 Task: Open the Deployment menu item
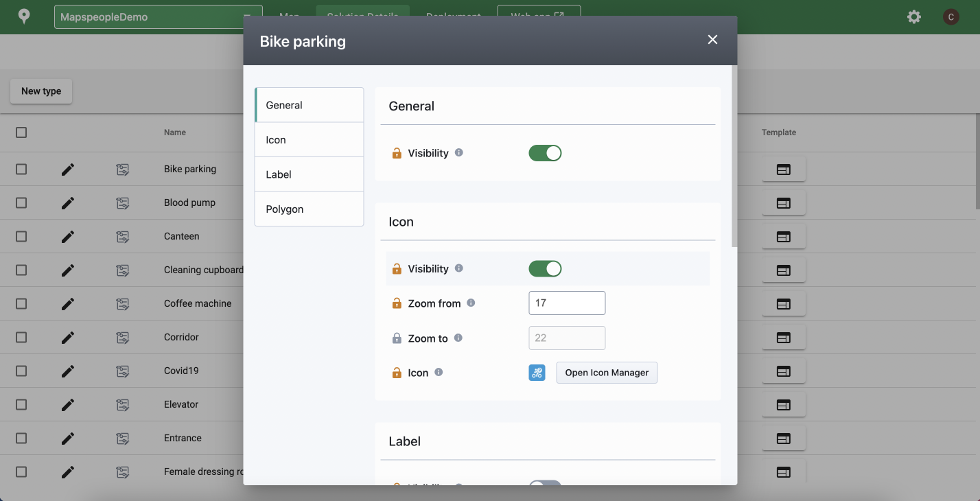click(453, 16)
